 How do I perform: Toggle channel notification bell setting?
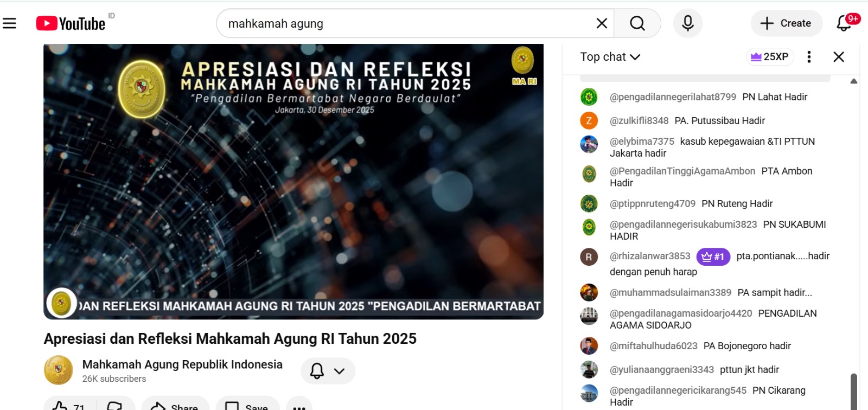317,371
